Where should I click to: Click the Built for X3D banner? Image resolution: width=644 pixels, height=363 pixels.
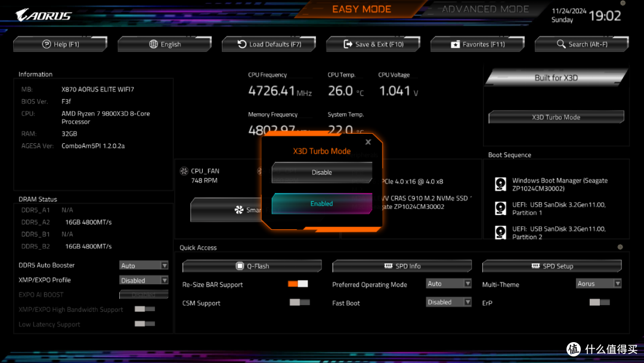tap(556, 78)
